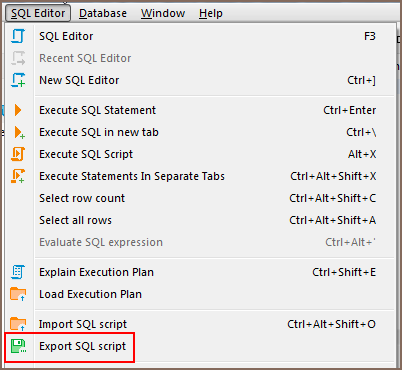The width and height of the screenshot is (402, 370).
Task: Click the green Export SQL script disk icon
Action: click(18, 346)
